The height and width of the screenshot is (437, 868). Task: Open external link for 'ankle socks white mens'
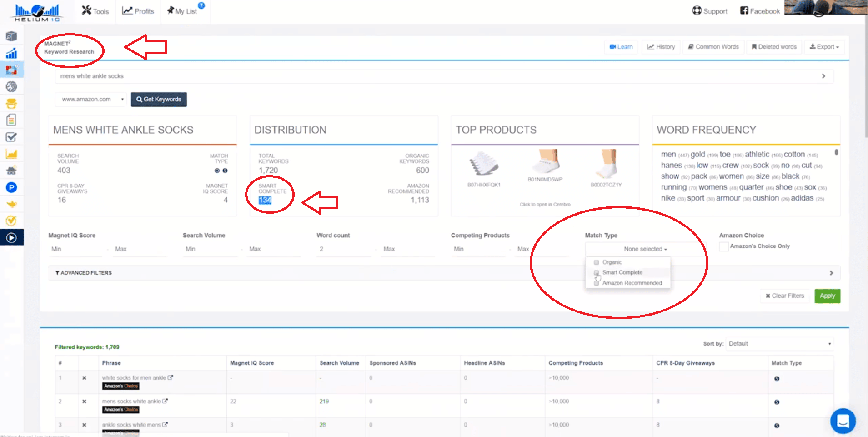pos(165,425)
